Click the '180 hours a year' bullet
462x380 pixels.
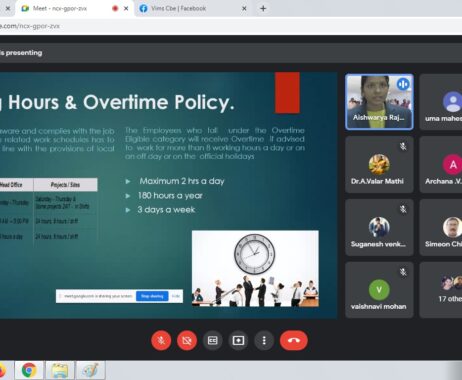click(x=170, y=196)
